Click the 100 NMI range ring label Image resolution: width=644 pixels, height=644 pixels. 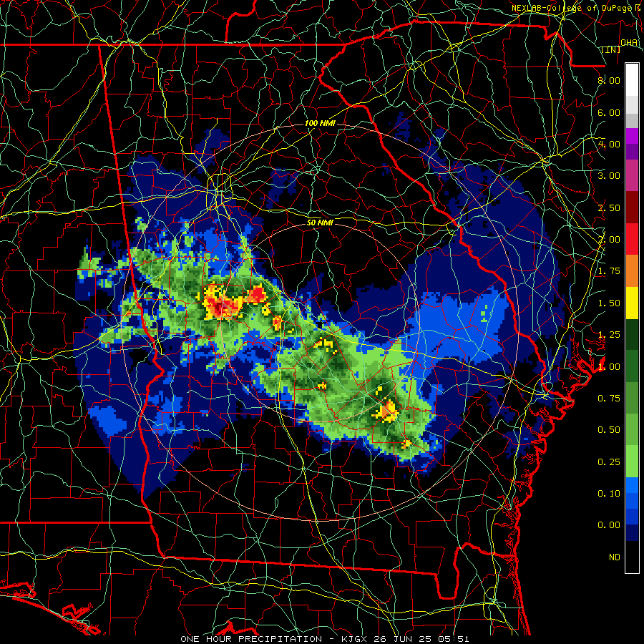tap(320, 123)
